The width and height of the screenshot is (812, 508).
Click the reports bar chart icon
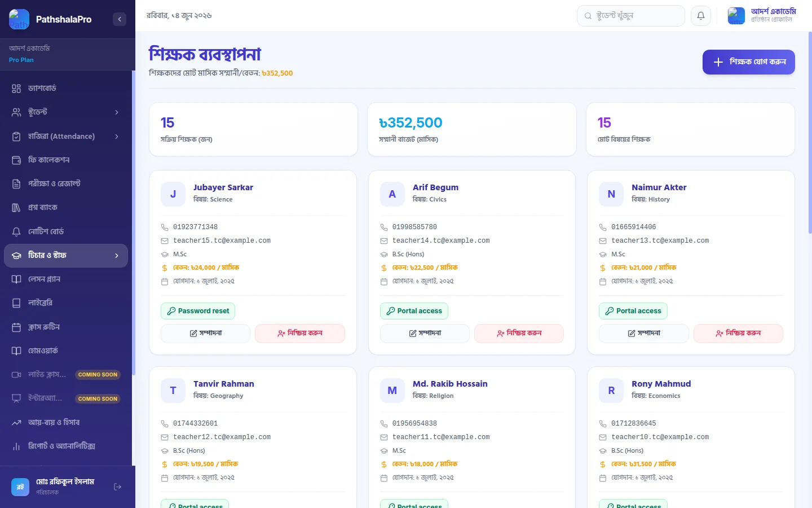[16, 446]
